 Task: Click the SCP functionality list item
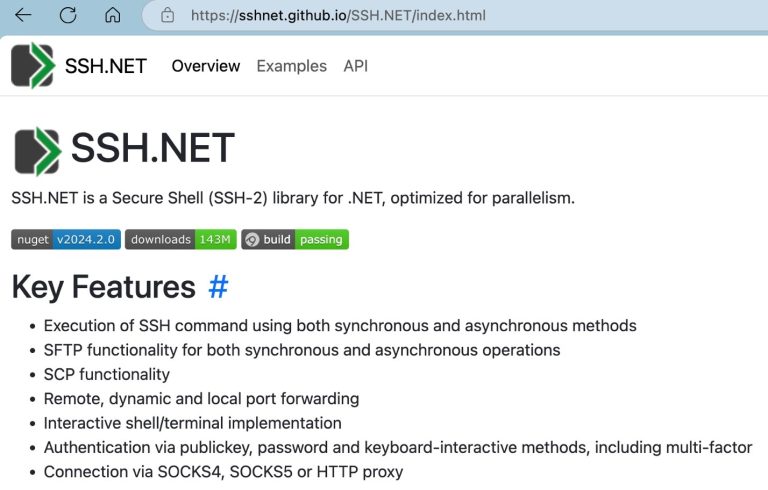(x=107, y=374)
